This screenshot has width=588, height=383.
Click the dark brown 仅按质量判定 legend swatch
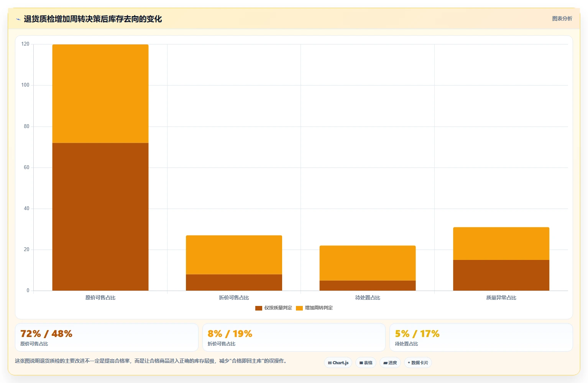(259, 308)
